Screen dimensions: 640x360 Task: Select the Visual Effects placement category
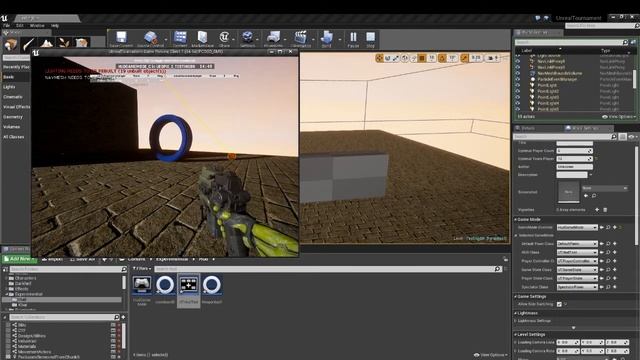(x=16, y=107)
